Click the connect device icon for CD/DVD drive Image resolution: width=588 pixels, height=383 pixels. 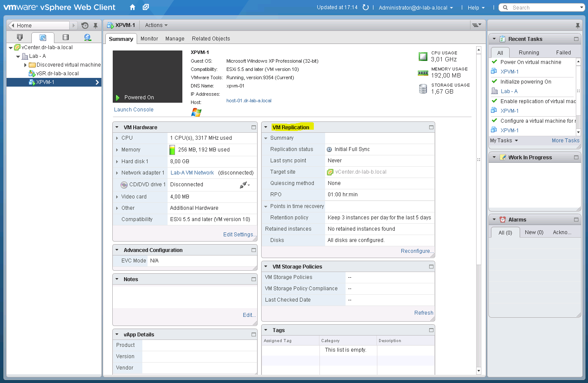[x=243, y=185]
